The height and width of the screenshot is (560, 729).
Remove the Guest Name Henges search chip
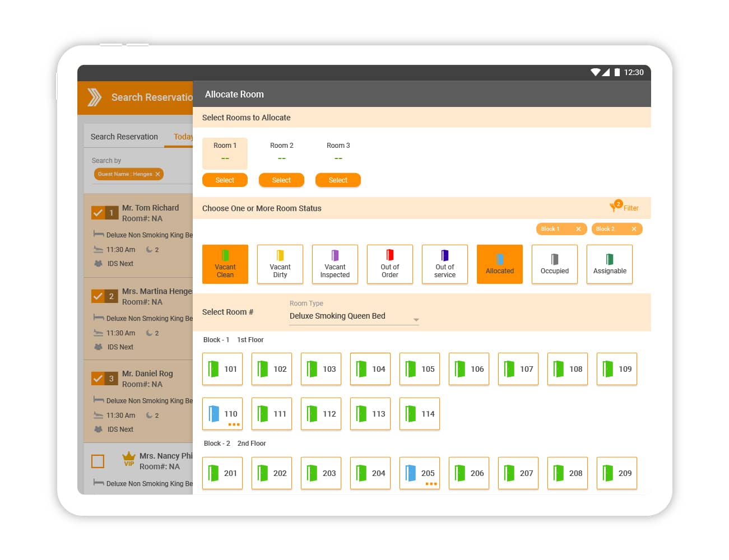(x=157, y=174)
